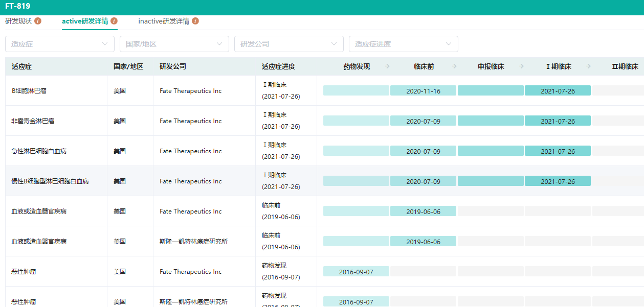Open the 适应症 filter dropdown
Screen dimensions: 644x307
click(60, 44)
